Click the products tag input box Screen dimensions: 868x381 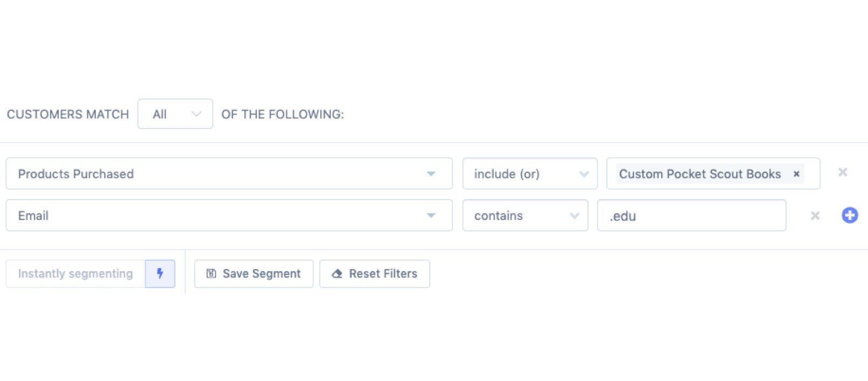click(x=811, y=174)
